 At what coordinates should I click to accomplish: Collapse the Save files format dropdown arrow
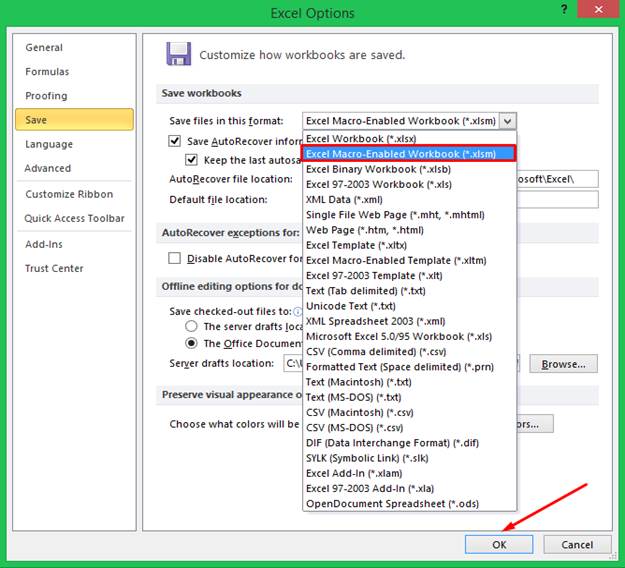(x=508, y=121)
